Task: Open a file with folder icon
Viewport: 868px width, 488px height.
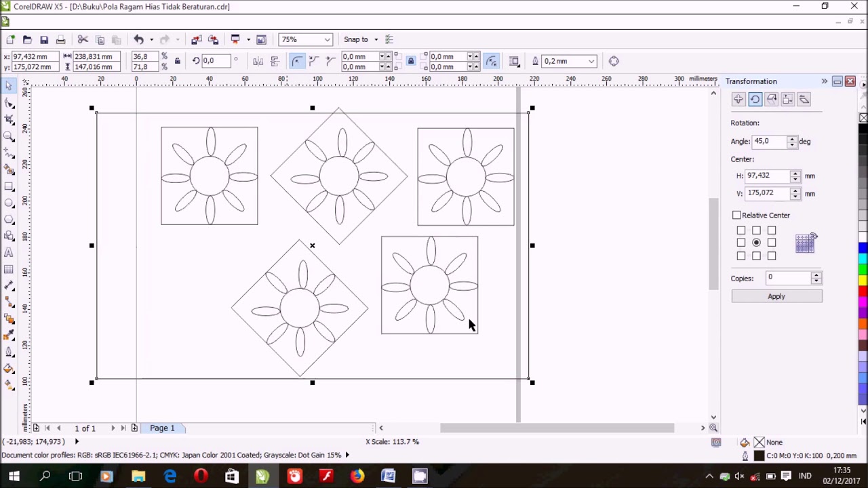Action: 27,39
